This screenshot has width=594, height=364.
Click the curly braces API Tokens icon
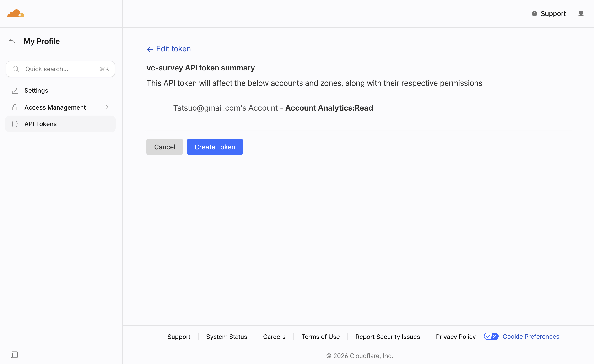point(15,124)
